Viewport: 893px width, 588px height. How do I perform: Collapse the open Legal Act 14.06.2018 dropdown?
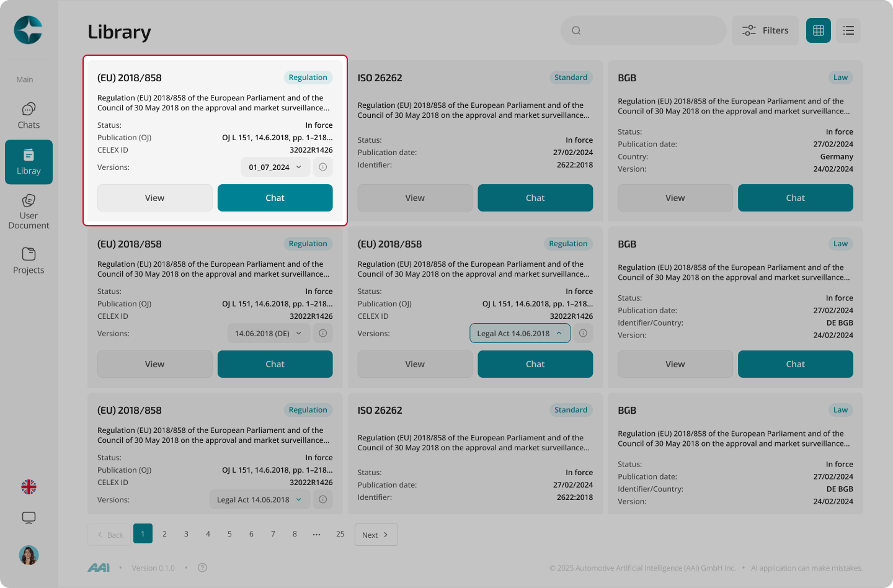click(520, 333)
